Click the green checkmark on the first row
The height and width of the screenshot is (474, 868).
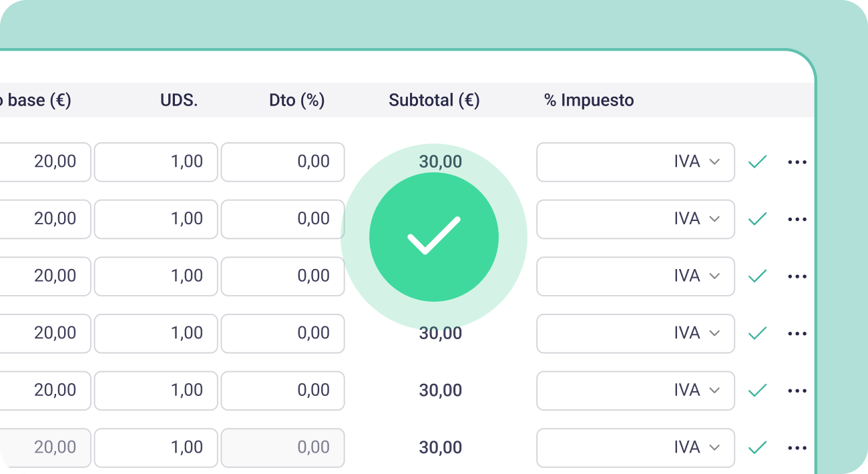coord(758,162)
